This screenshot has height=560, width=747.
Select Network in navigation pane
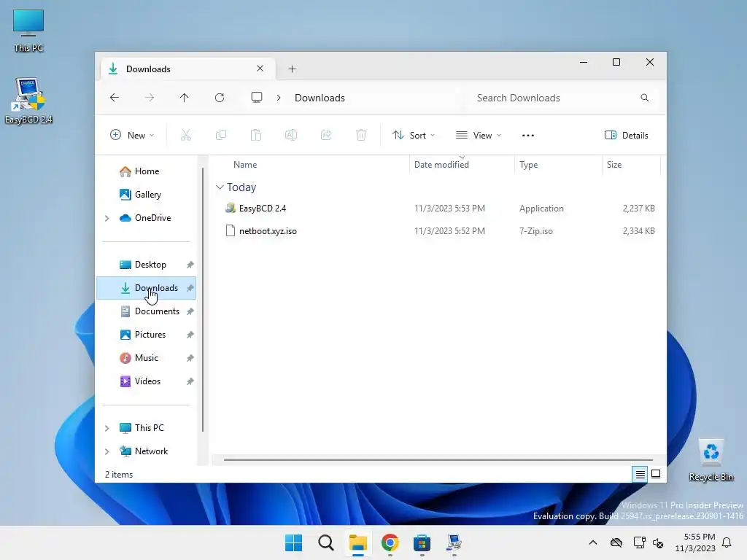pos(146,451)
